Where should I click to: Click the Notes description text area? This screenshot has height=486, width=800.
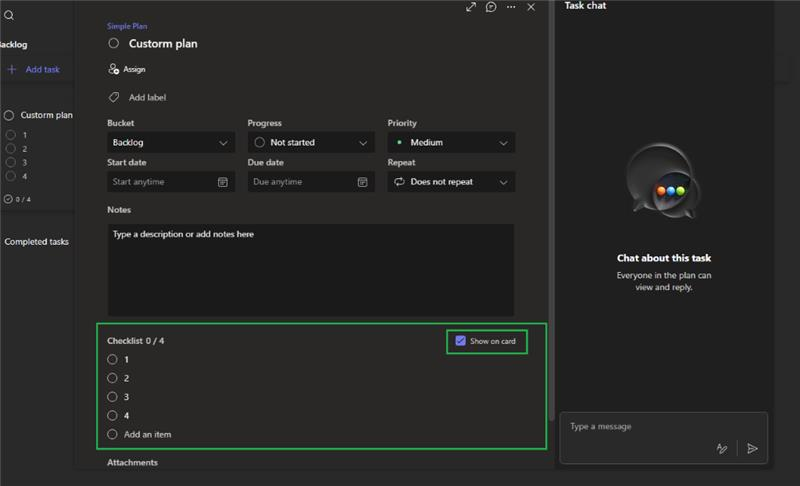311,270
